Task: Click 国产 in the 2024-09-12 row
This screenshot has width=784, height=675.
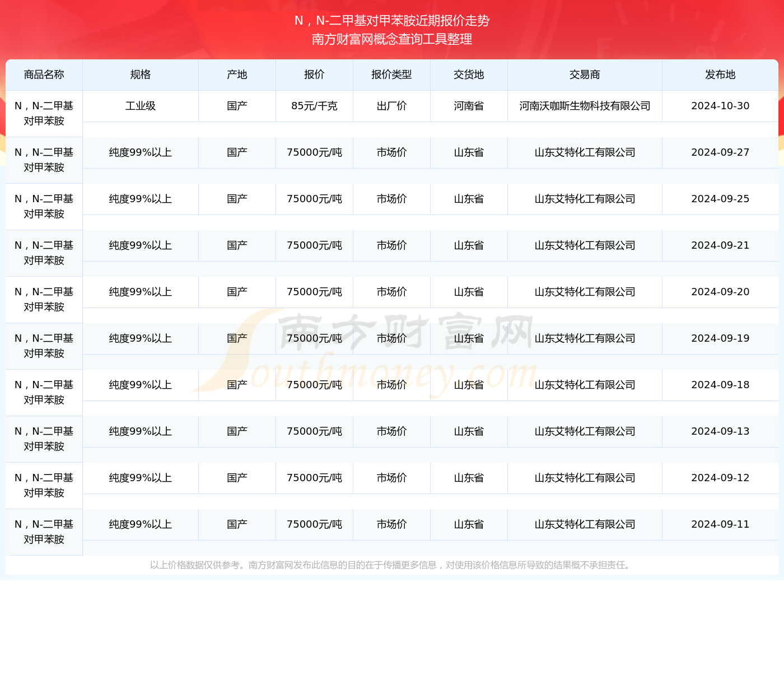Action: [x=237, y=478]
